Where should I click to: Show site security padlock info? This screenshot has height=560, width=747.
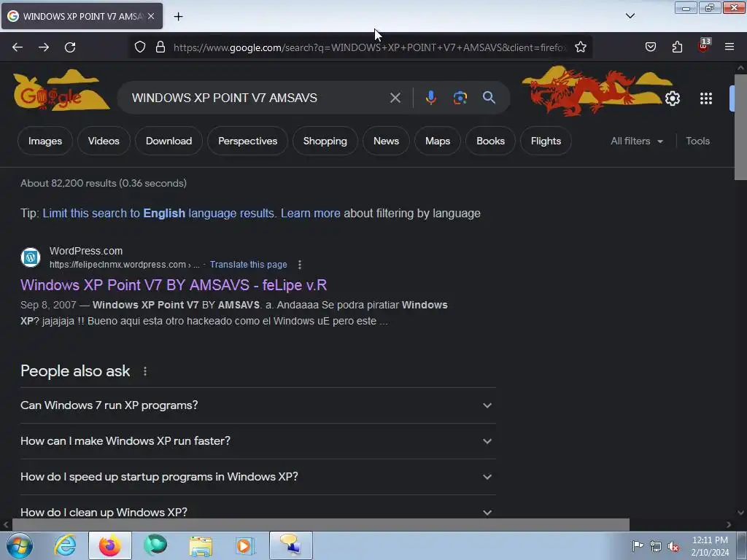160,47
